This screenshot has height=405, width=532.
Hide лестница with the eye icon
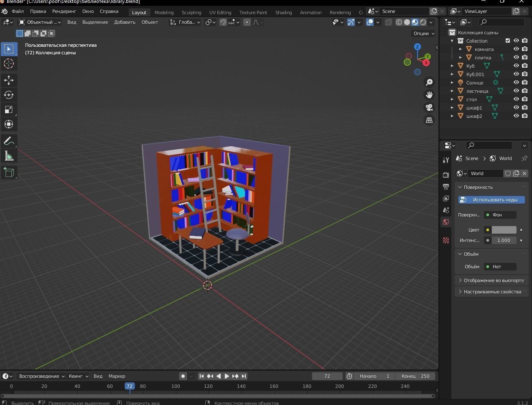click(516, 91)
